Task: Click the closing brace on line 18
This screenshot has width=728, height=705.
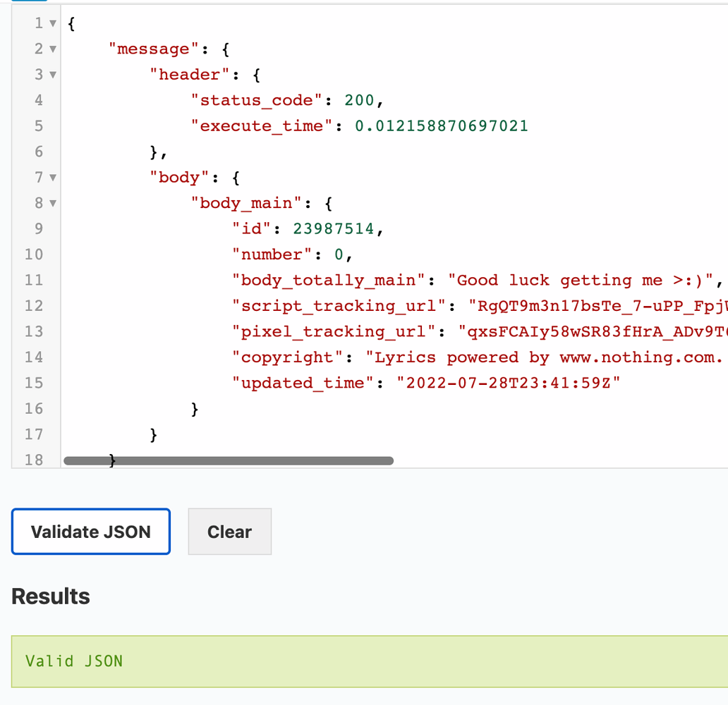Action: tap(111, 458)
